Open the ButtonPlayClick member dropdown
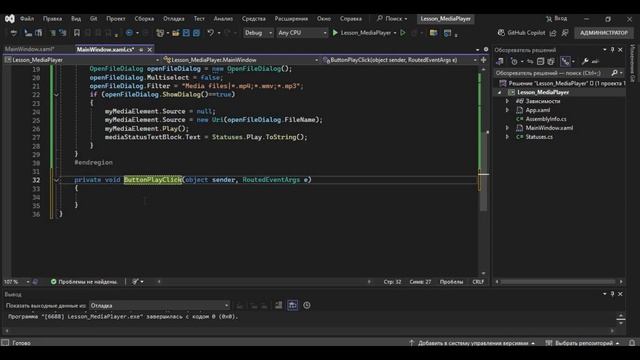The height and width of the screenshot is (360, 640). (x=400, y=60)
